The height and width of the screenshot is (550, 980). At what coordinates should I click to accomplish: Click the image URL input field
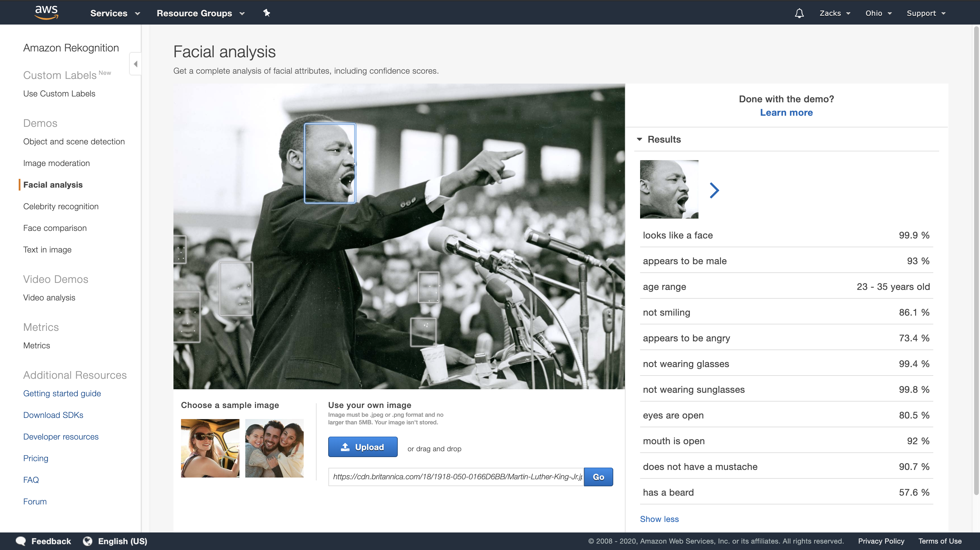[456, 477]
